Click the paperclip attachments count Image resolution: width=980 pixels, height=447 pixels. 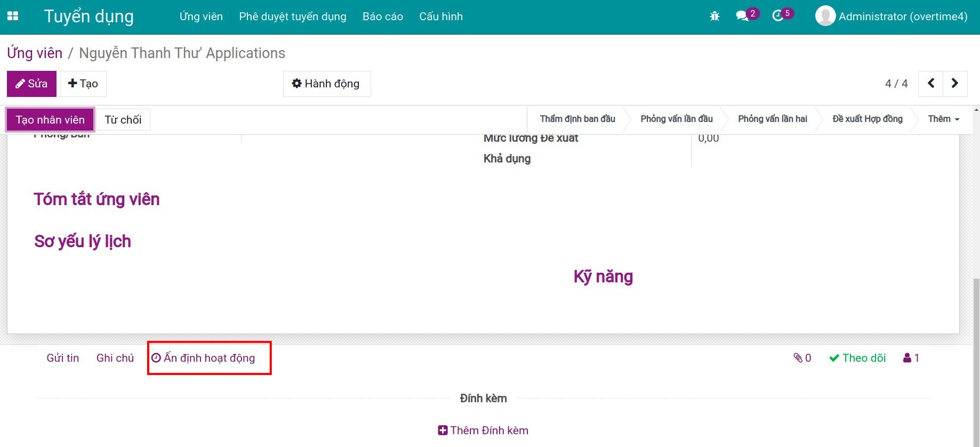802,358
